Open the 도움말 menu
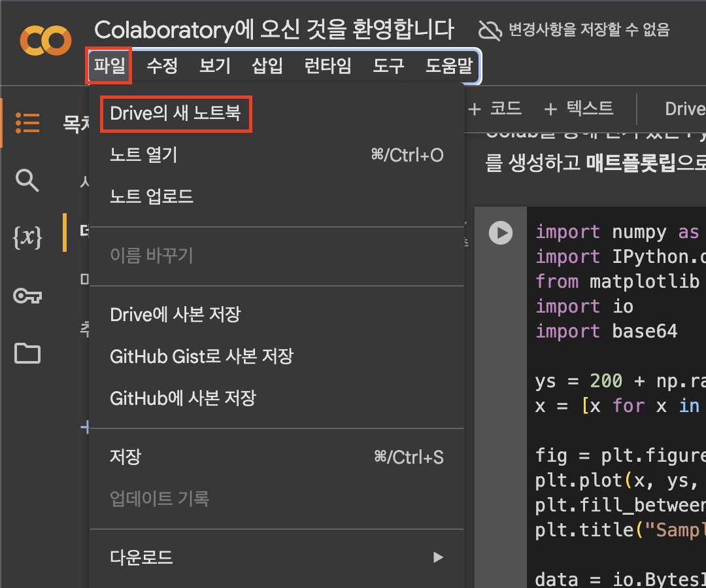Screen dimensions: 706x588 point(449,66)
